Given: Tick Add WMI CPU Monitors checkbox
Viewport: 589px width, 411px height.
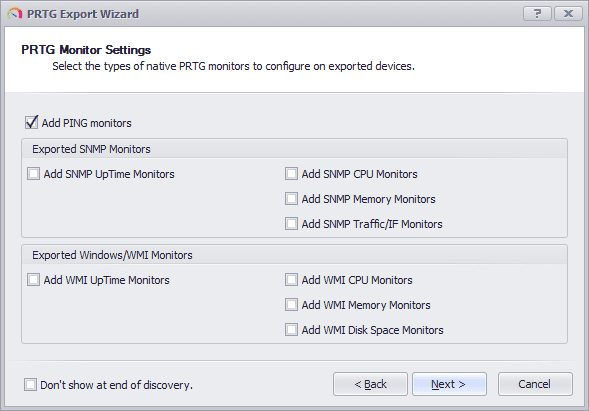Looking at the screenshot, I should (291, 280).
